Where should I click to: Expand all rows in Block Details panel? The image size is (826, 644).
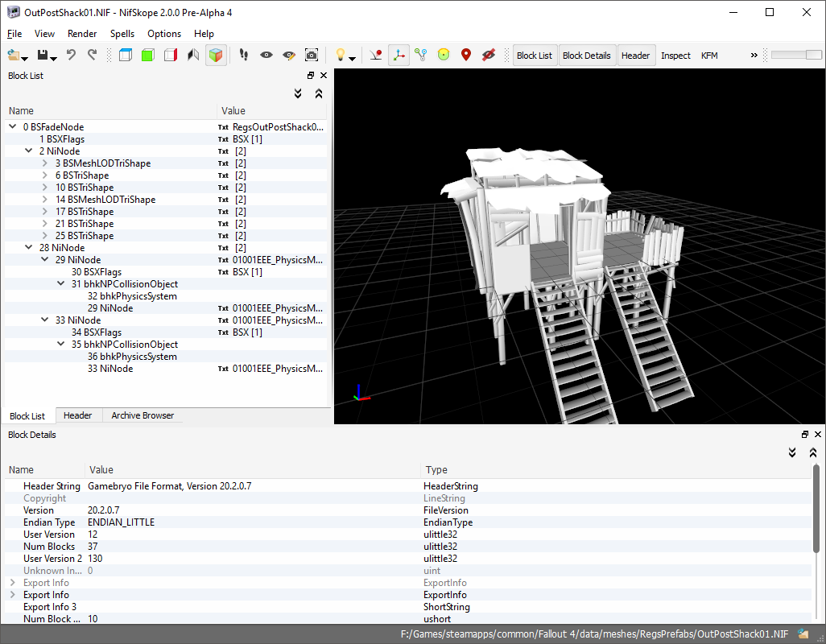[x=791, y=452]
